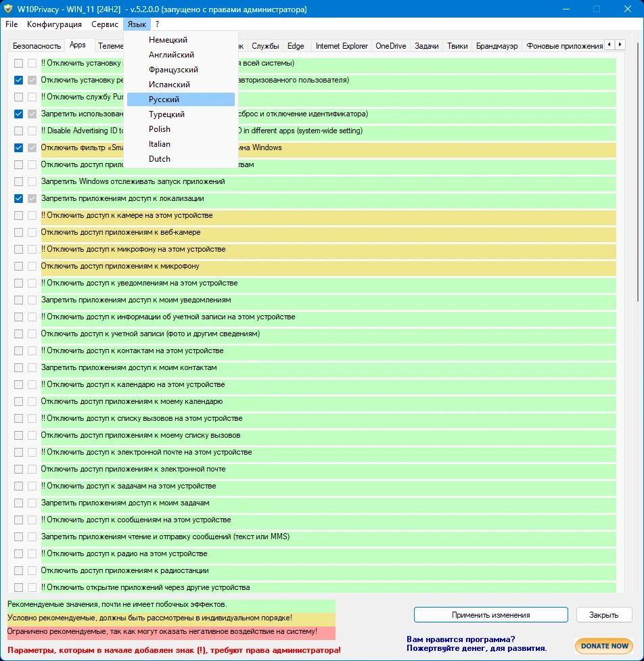Select Немецкий language
This screenshot has height=661, width=644.
tap(181, 40)
